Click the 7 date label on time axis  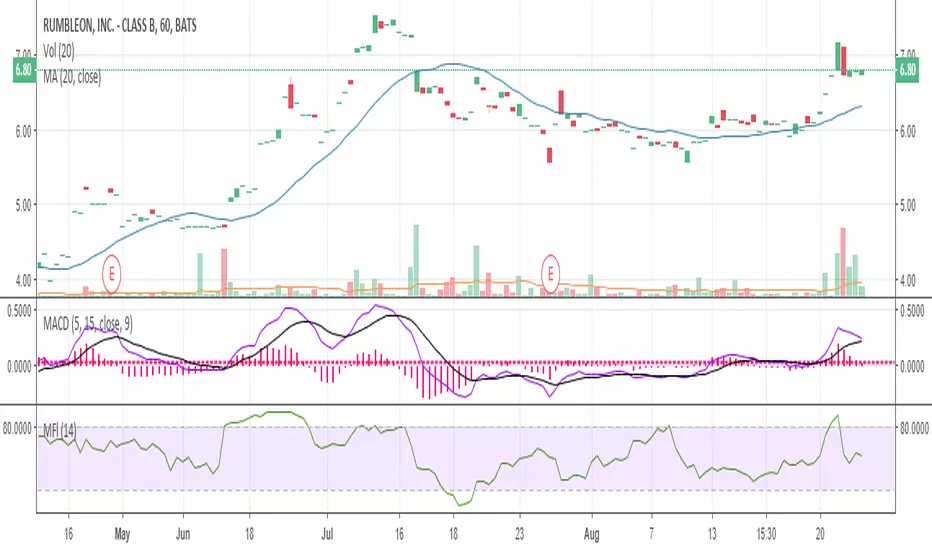652,534
